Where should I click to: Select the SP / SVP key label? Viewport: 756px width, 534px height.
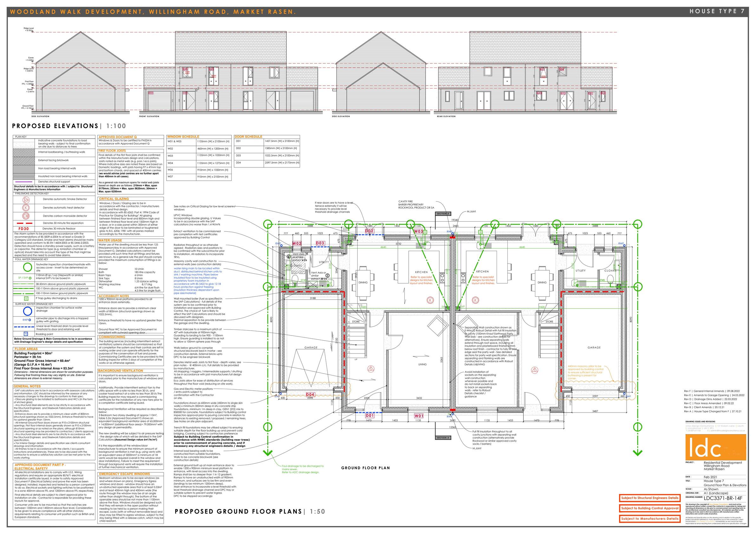(x=24, y=278)
